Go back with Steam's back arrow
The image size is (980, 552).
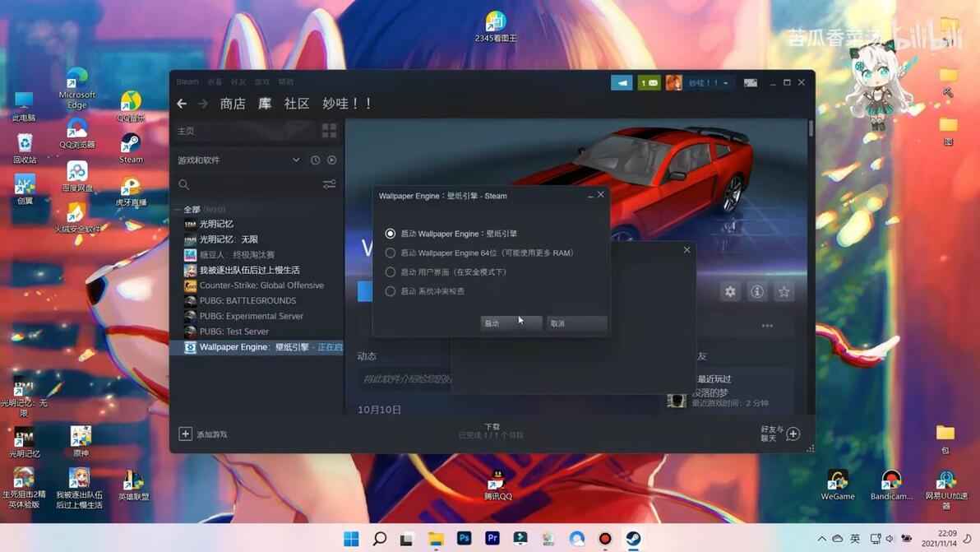182,104
